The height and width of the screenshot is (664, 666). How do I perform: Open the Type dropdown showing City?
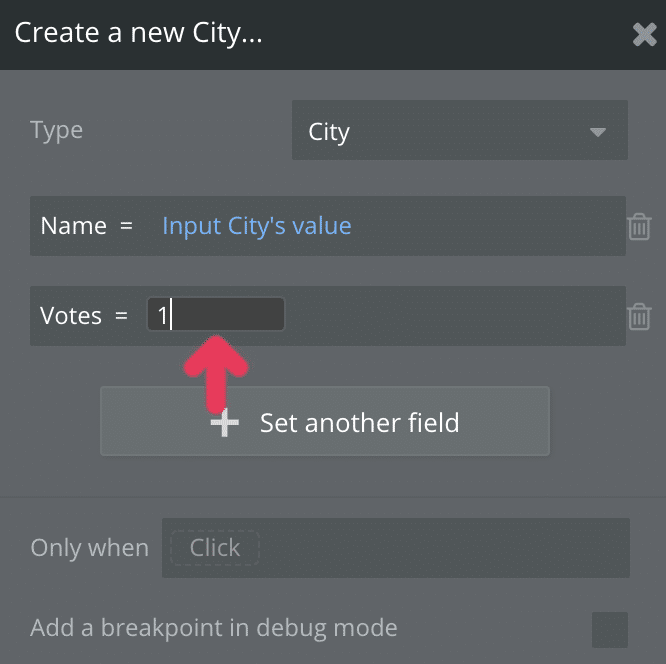(x=459, y=131)
